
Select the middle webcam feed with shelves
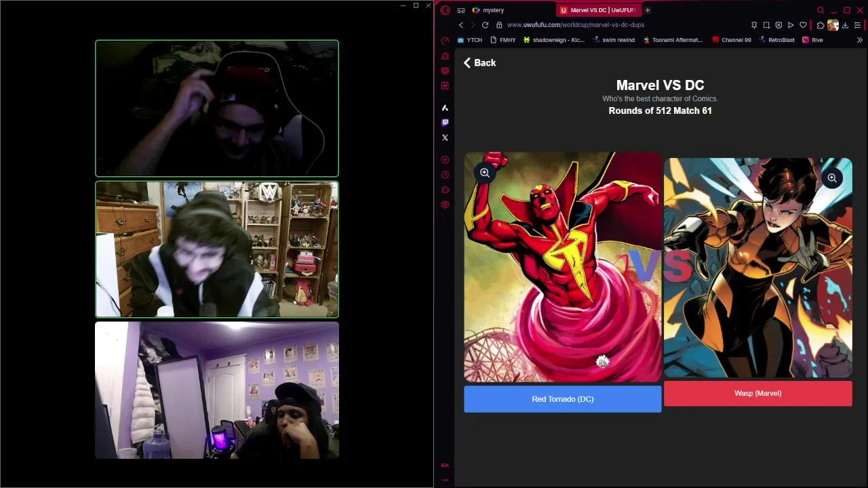pos(217,249)
